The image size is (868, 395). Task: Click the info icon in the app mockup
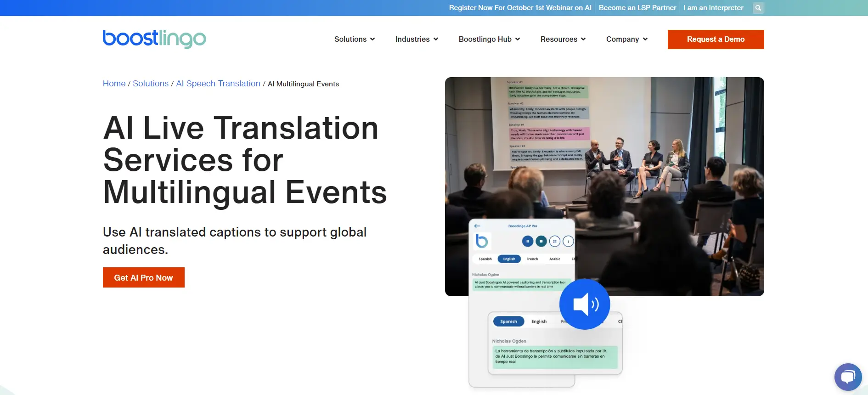568,241
